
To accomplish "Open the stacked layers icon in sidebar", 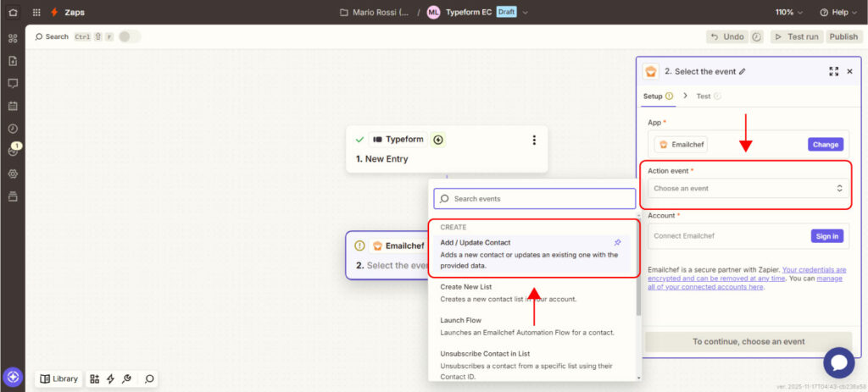I will [13, 196].
